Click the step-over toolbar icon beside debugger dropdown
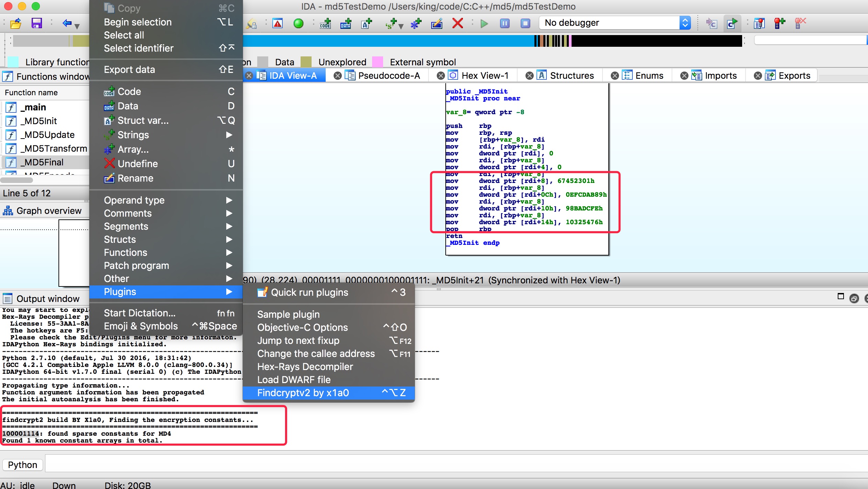 tap(732, 23)
